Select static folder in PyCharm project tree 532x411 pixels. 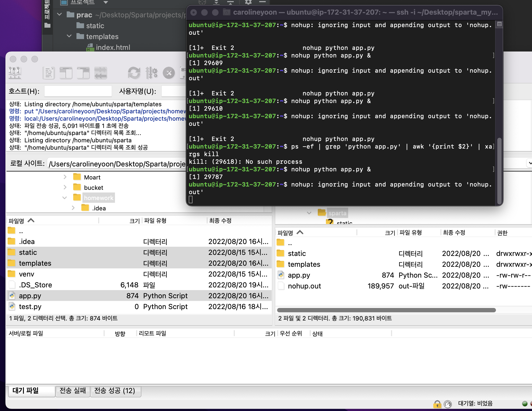point(91,25)
